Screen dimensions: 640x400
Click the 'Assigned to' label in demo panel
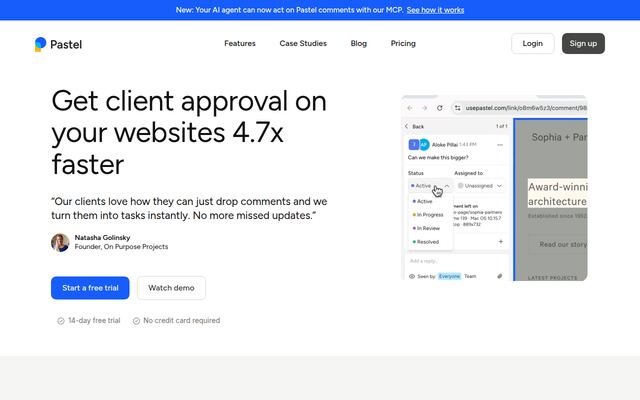click(x=469, y=173)
